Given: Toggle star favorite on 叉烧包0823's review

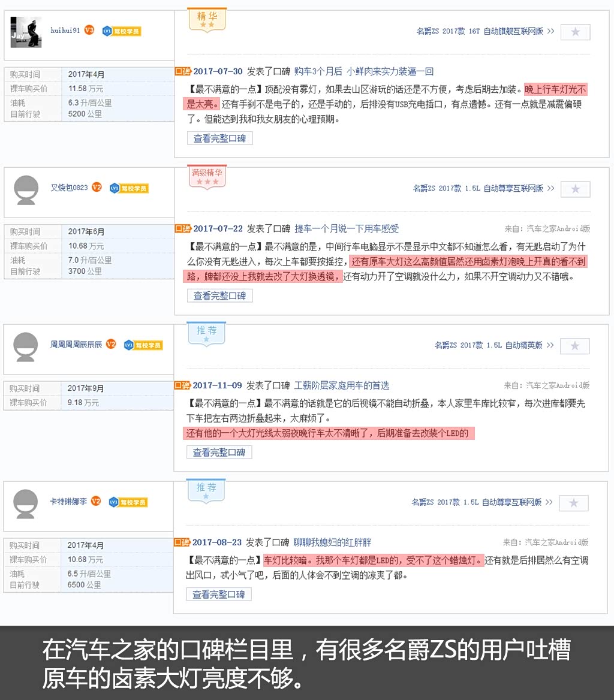Looking at the screenshot, I should click(x=575, y=189).
